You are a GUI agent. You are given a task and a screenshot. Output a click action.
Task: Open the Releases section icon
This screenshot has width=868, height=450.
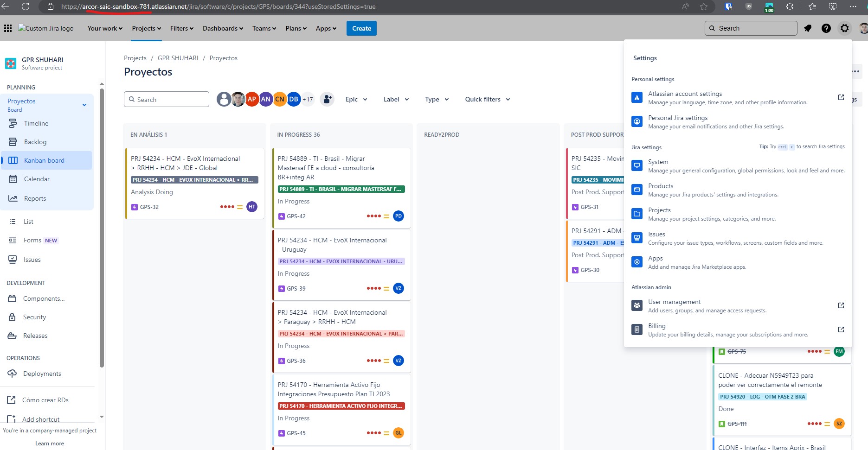click(13, 336)
